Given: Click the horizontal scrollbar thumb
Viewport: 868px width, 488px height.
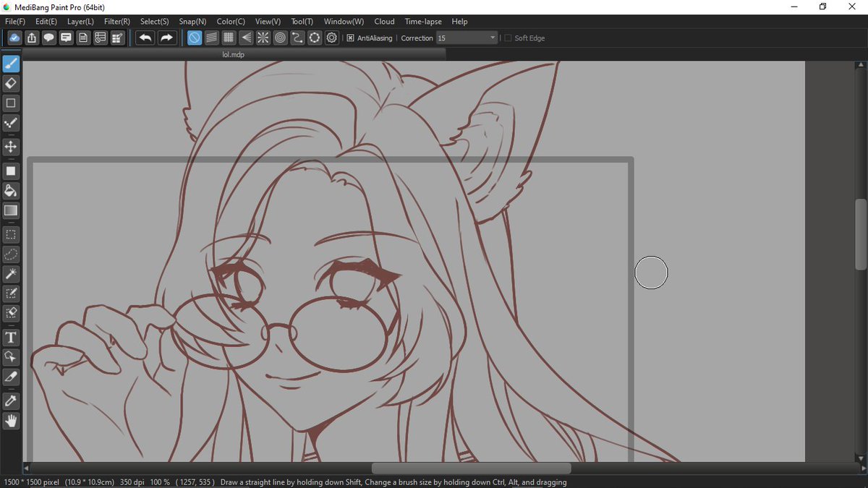Looking at the screenshot, I should [x=471, y=468].
